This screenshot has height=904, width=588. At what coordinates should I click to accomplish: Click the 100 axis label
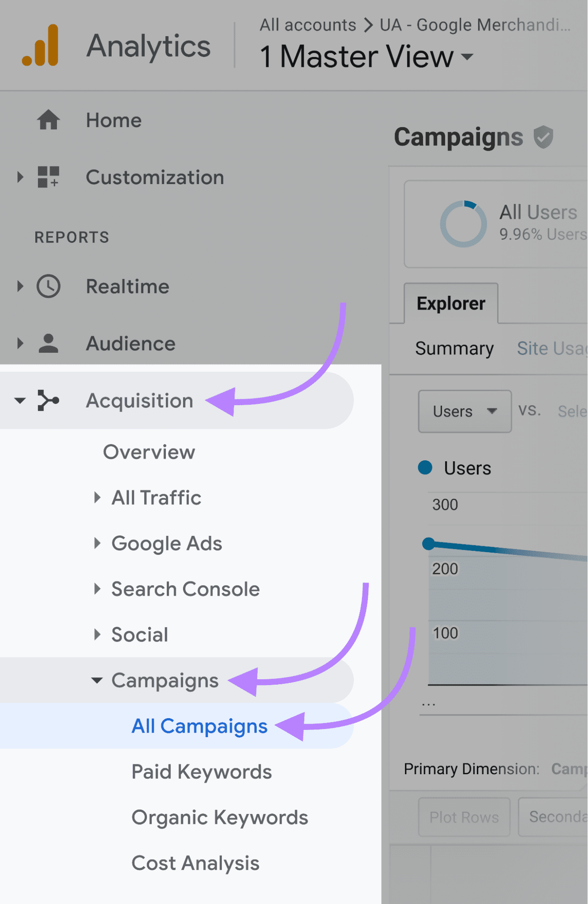click(x=446, y=633)
